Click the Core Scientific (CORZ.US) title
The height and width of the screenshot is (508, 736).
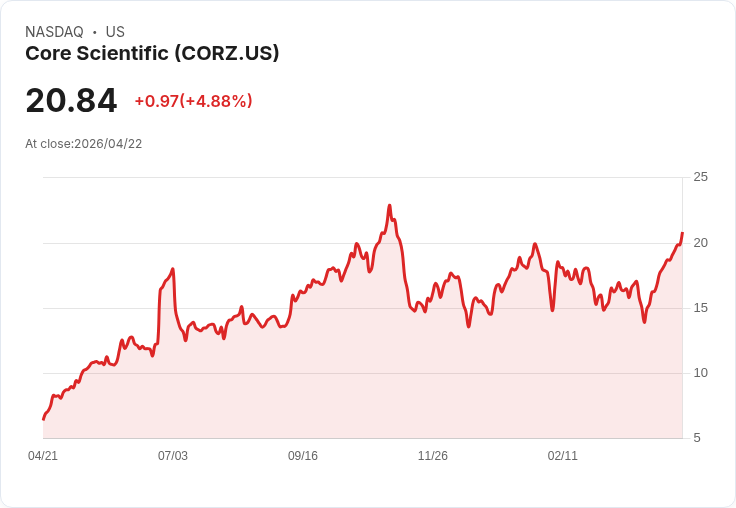(152, 54)
